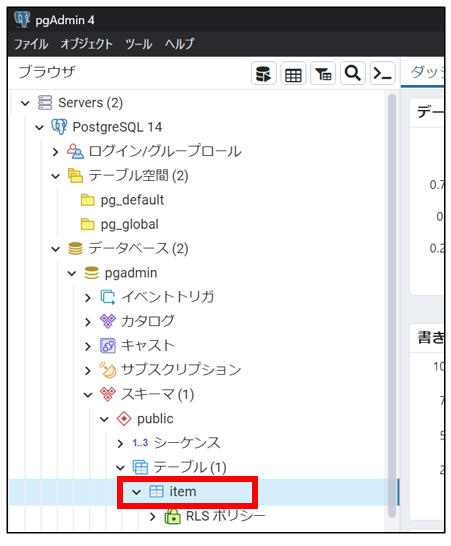
Task: Collapse the item table node
Action: coord(137,492)
